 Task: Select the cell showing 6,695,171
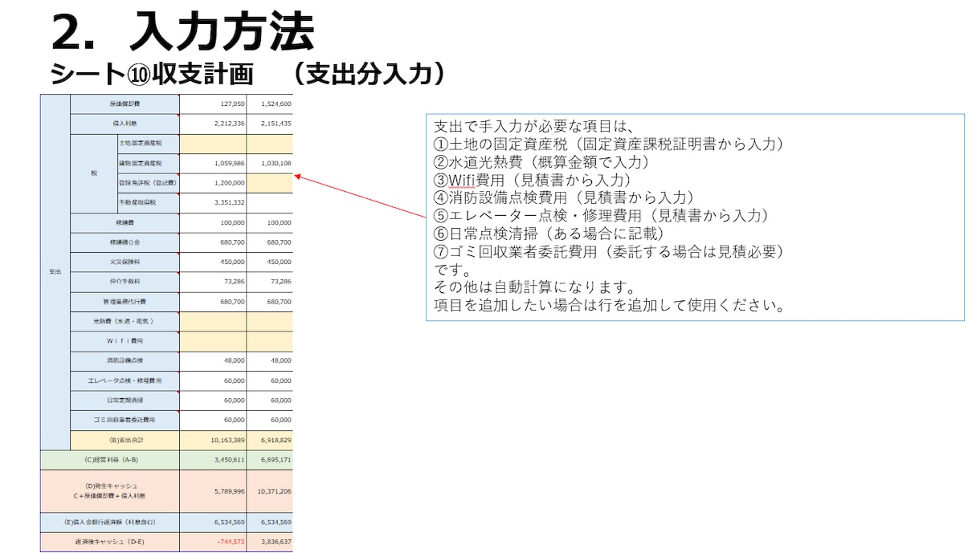pos(270,460)
